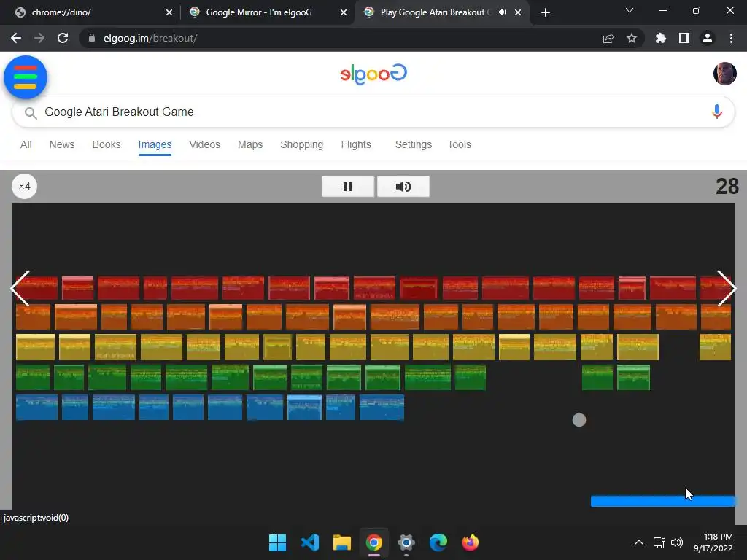Close the Google Mirror tab

pyautogui.click(x=344, y=12)
